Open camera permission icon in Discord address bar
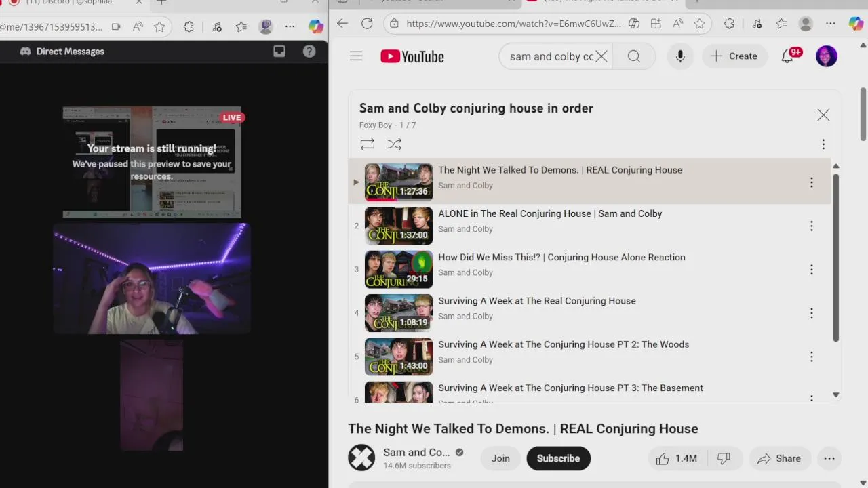The image size is (868, 488). click(116, 27)
